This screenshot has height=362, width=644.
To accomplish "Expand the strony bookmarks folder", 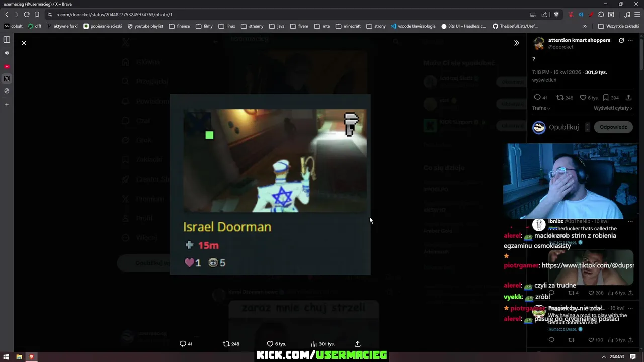I will [x=376, y=26].
